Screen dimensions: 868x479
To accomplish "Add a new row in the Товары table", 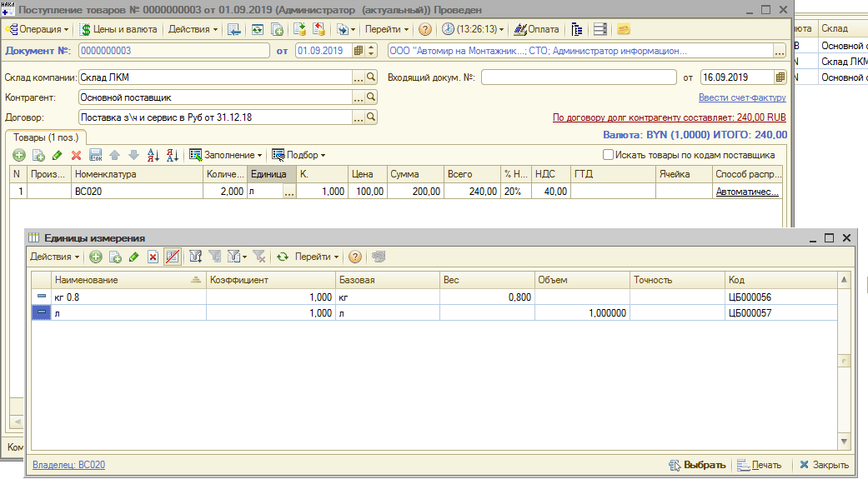I will pos(19,156).
